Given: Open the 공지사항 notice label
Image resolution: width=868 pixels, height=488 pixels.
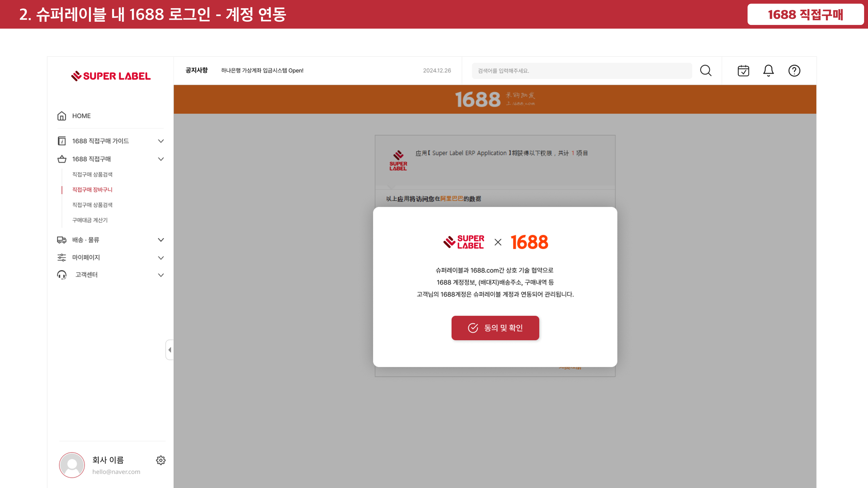Looking at the screenshot, I should point(196,70).
